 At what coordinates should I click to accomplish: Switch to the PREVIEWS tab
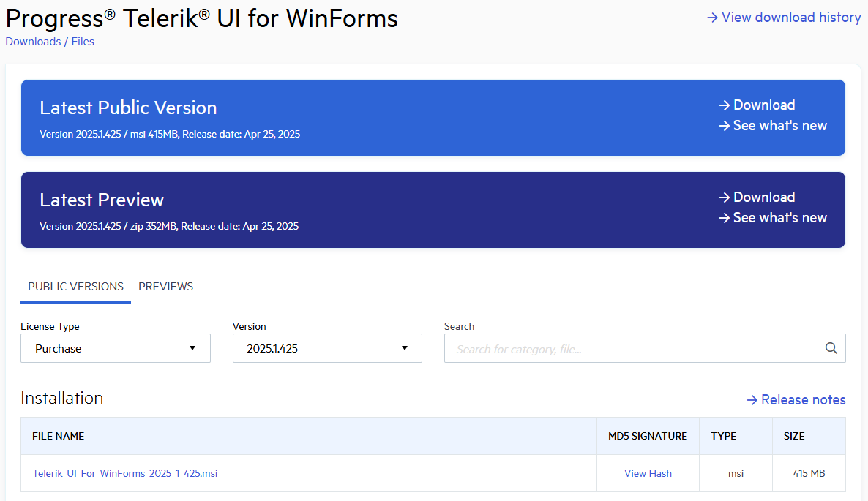165,287
